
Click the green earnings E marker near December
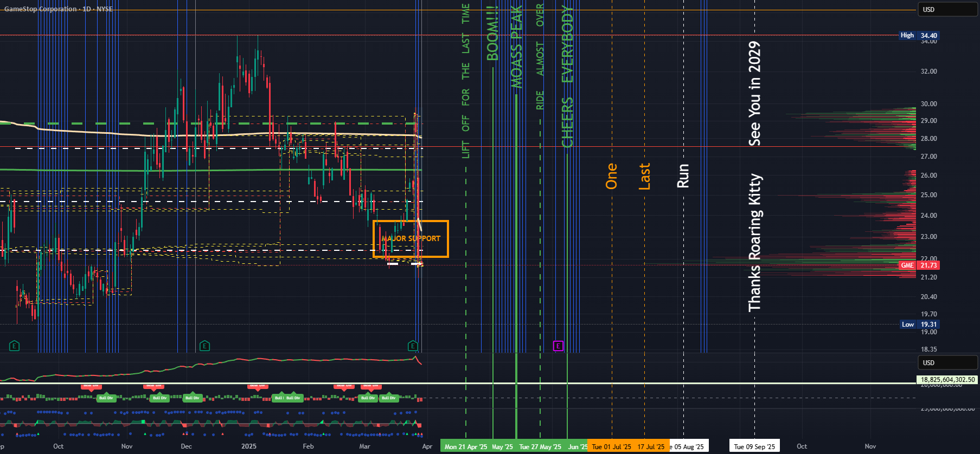click(204, 346)
